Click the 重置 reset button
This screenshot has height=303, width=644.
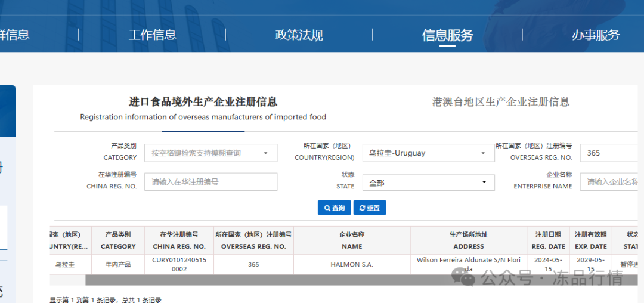tap(370, 208)
